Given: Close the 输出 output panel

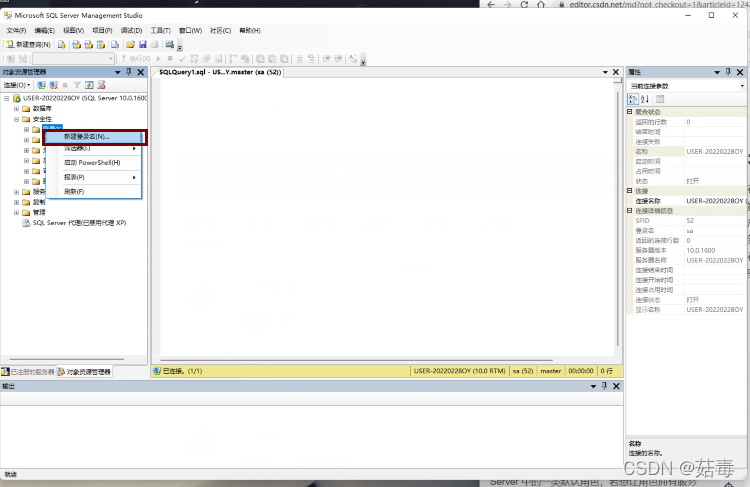Looking at the screenshot, I should (617, 386).
